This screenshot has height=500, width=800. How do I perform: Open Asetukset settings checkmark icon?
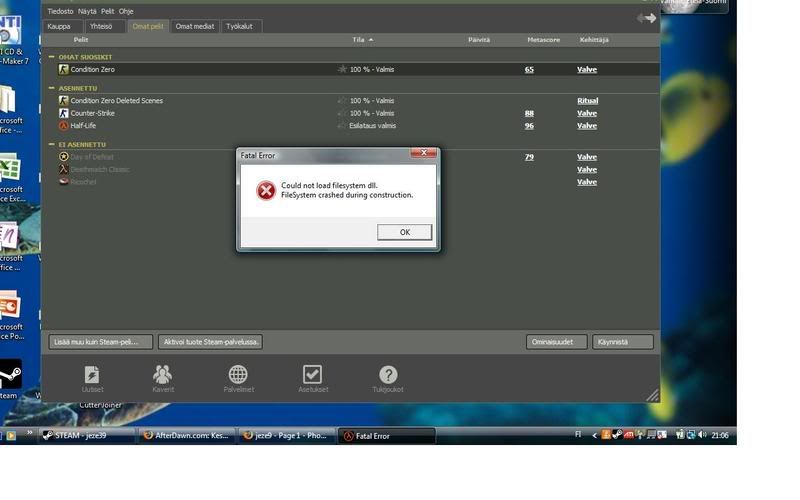point(312,375)
